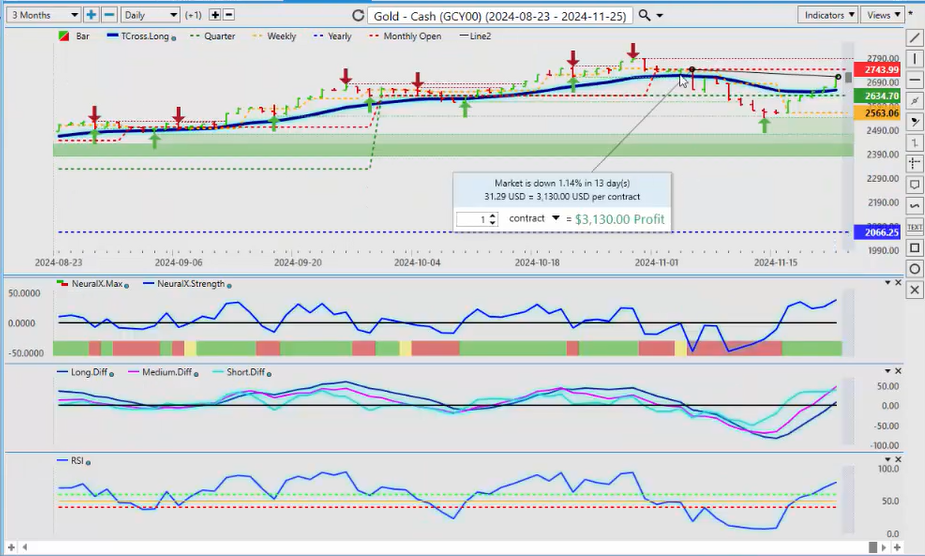Image resolution: width=925 pixels, height=556 pixels.
Task: Open the Daily interval dropdown
Action: pos(150,15)
